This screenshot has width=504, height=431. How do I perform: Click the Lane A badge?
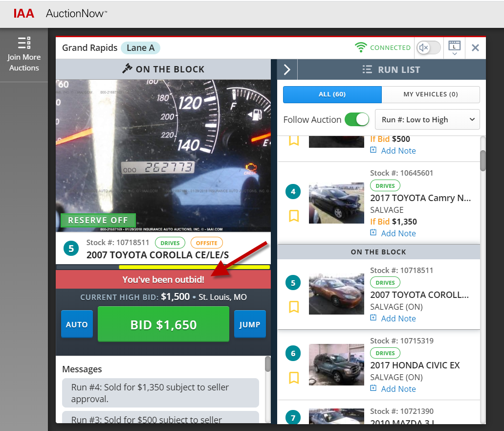140,48
